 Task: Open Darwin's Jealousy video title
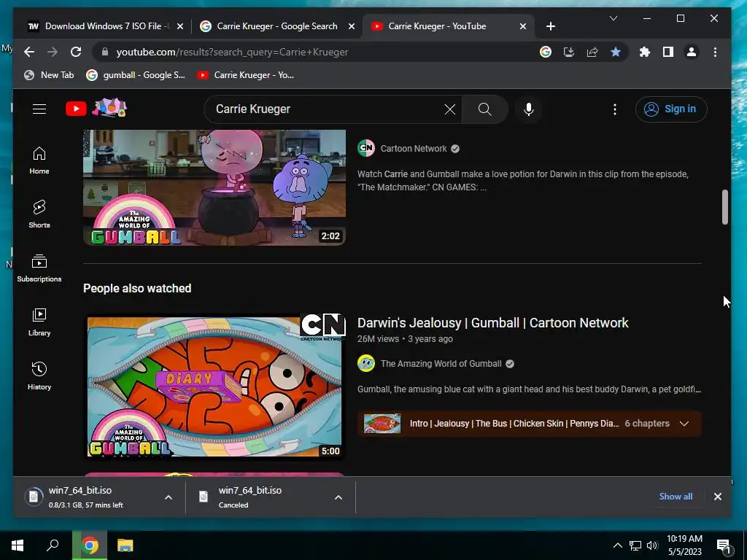pyautogui.click(x=492, y=323)
